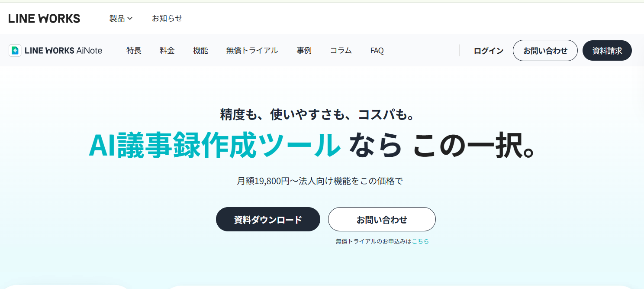Open the 事例 page
This screenshot has height=289, width=644.
[304, 51]
